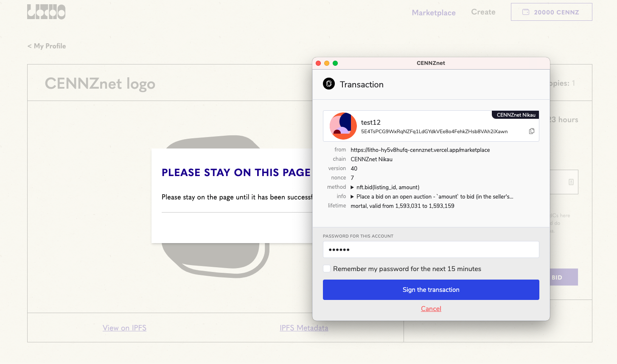This screenshot has height=364, width=617.
Task: Click the chain value CENNZnet Nikau
Action: point(371,159)
